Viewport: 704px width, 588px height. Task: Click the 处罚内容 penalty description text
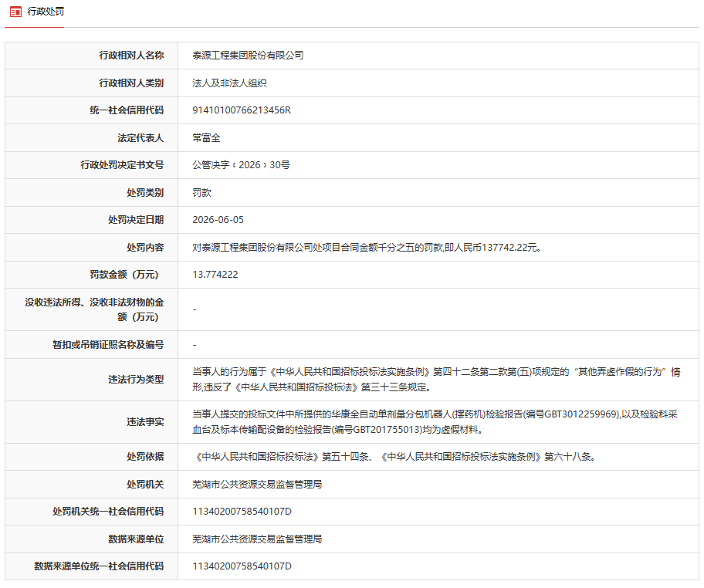click(x=367, y=248)
